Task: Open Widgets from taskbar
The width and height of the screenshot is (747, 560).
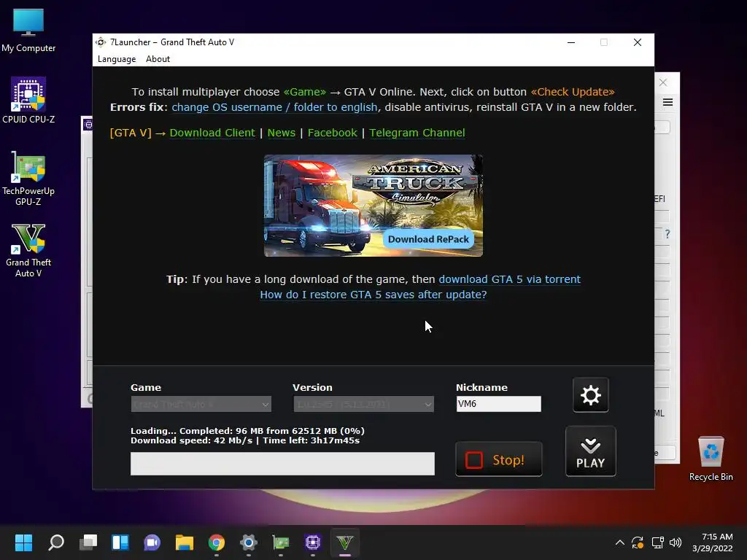Action: [x=120, y=542]
